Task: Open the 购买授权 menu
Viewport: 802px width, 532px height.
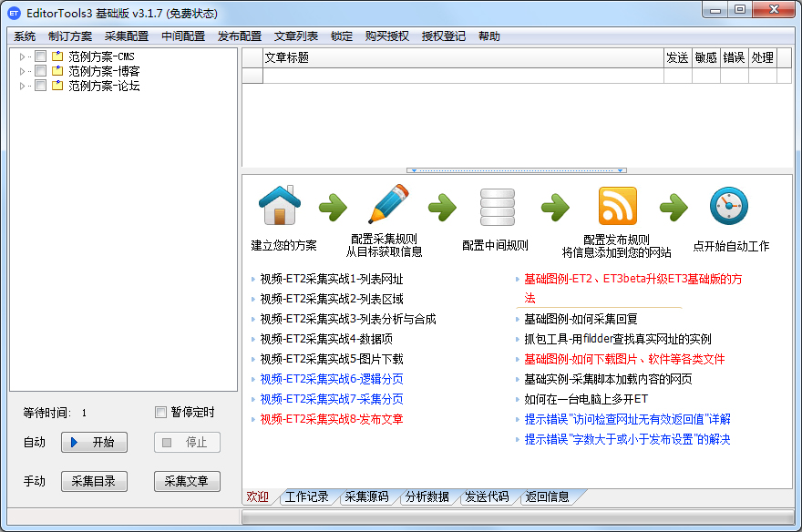Action: 387,36
